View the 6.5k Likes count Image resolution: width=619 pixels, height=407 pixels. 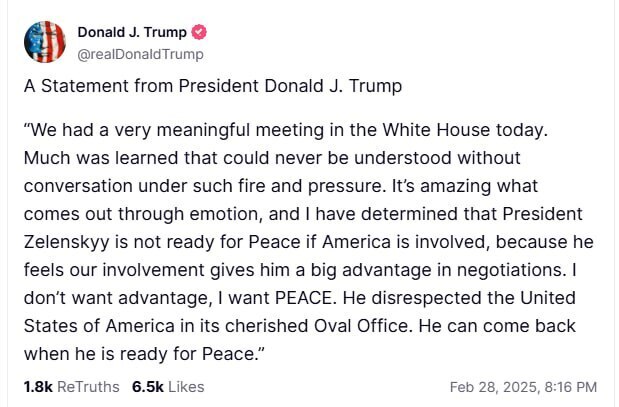point(148,387)
